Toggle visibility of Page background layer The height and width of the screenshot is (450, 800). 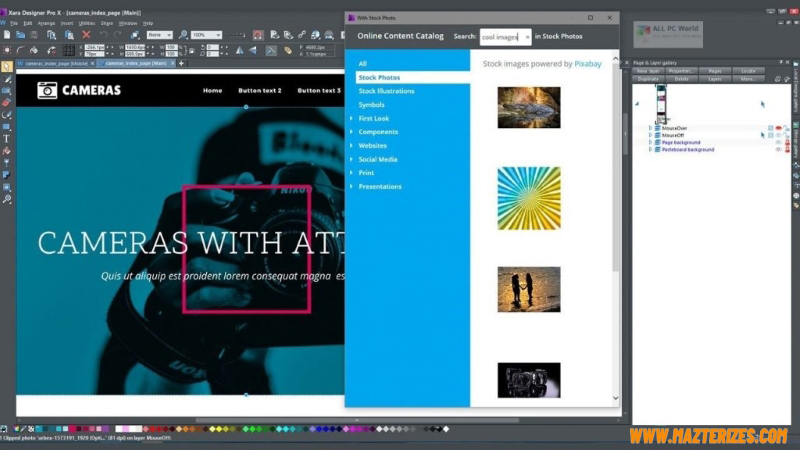tap(779, 142)
